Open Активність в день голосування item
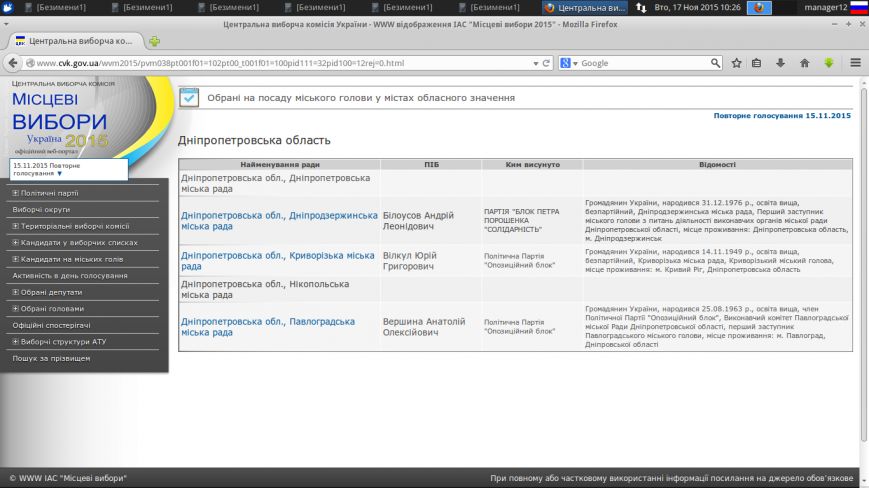This screenshot has height=488, width=869. (70, 275)
